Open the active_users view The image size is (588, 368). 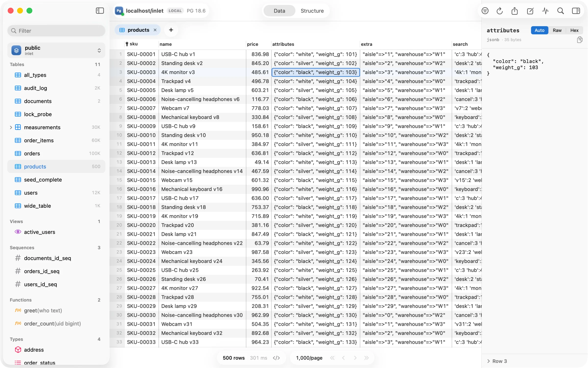point(56,232)
